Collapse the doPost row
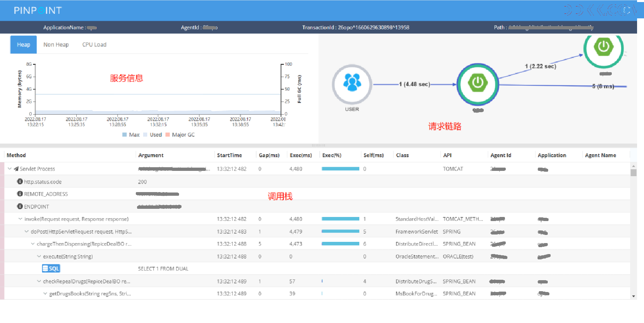 pos(27,231)
